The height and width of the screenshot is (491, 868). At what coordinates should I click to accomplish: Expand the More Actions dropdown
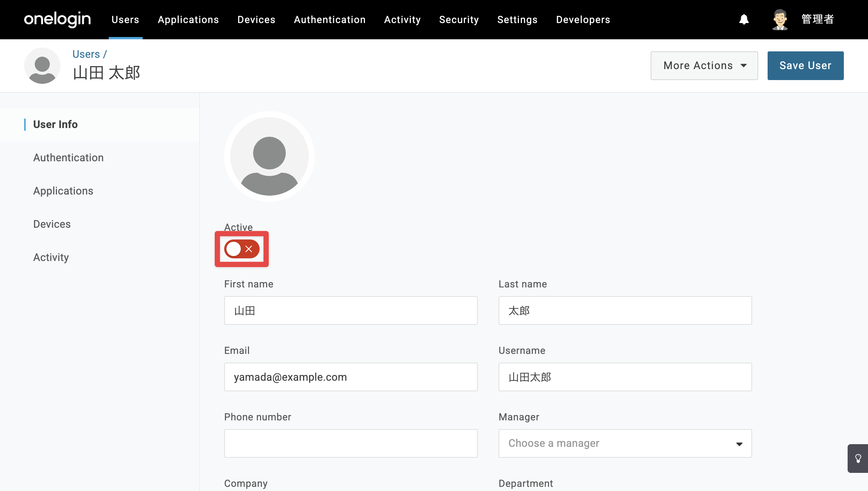click(x=704, y=66)
